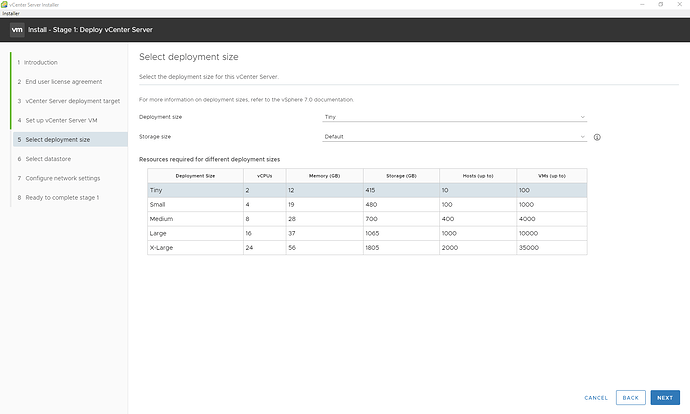The width and height of the screenshot is (690, 414).
Task: Select Ready to complete stage 1 step
Action: [61, 198]
